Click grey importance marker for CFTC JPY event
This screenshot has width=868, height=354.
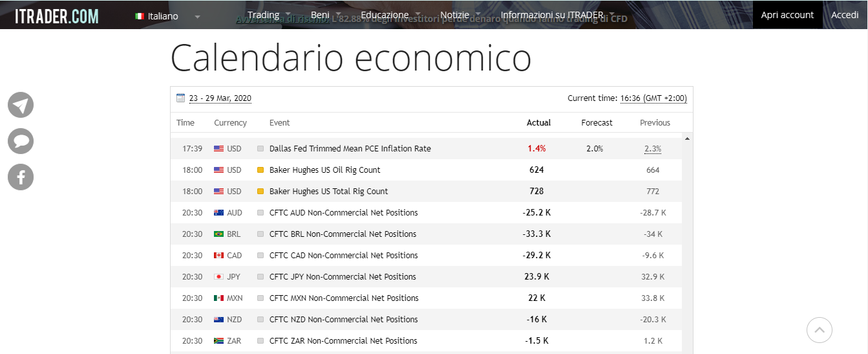tap(260, 277)
